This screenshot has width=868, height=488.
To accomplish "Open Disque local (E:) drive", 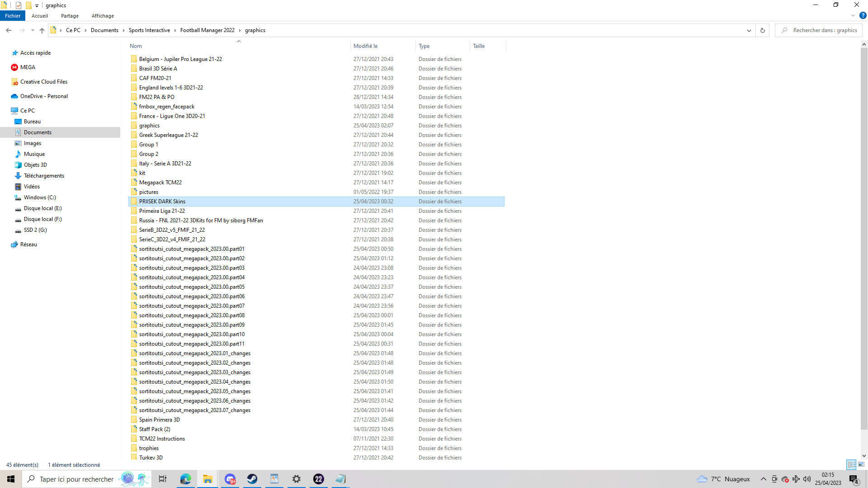I will coord(42,208).
